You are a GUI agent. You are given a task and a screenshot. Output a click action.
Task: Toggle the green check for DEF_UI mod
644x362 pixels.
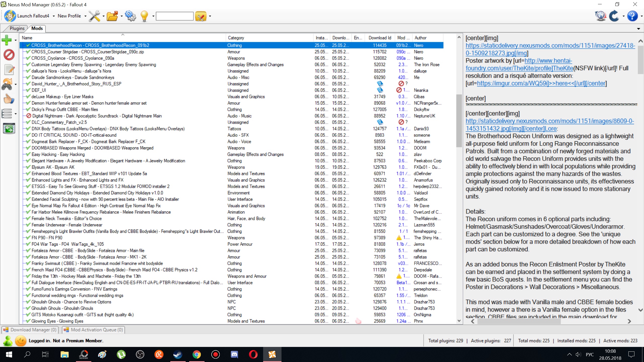(28, 90)
